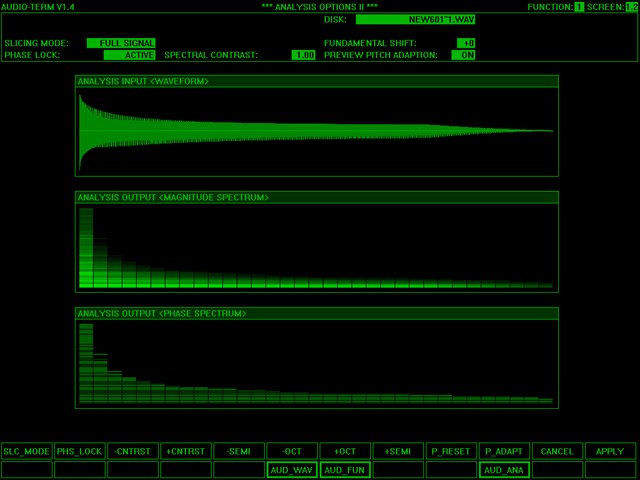
Task: Audition fundamental with AUD_FUN button
Action: tap(345, 470)
